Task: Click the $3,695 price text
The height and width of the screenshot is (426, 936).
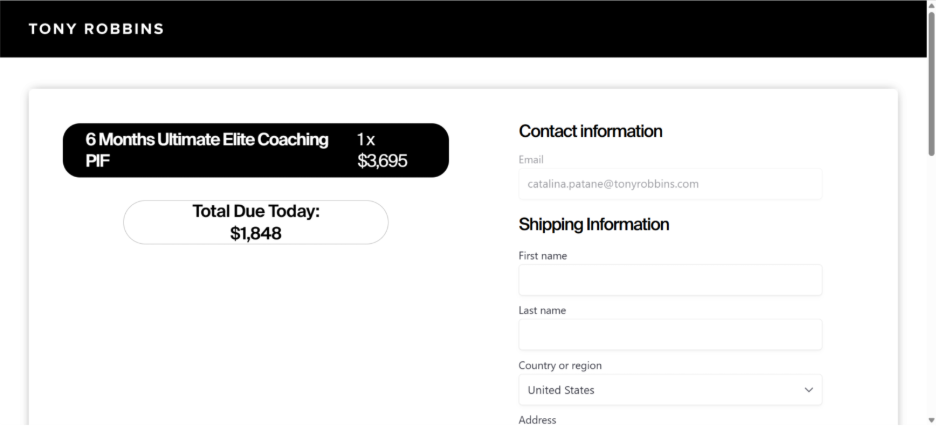Action: click(x=382, y=161)
